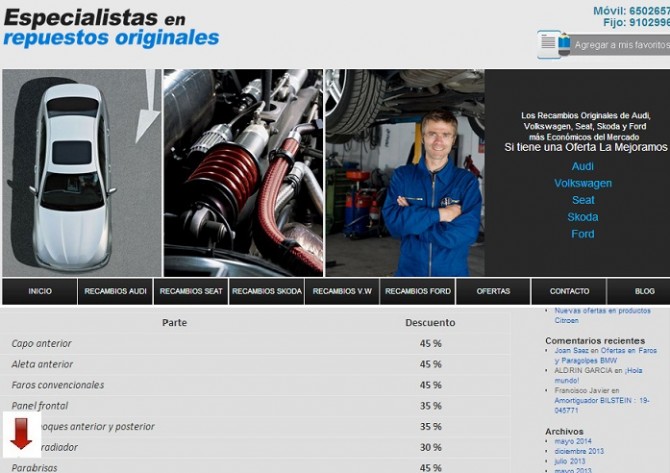Click Agregar a mis favoritos button
670x473 pixels.
coord(621,45)
